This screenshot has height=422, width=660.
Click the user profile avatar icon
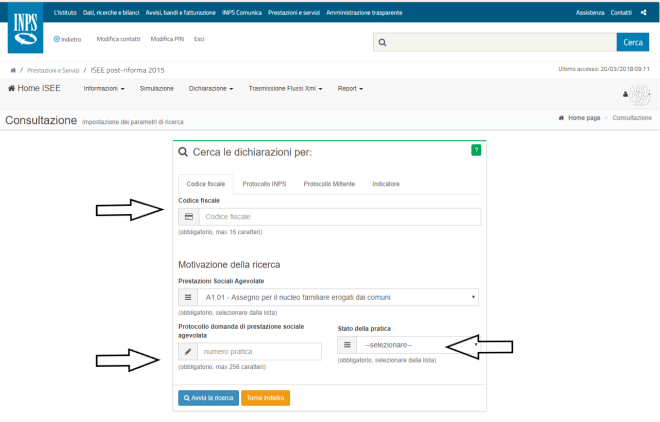point(639,94)
